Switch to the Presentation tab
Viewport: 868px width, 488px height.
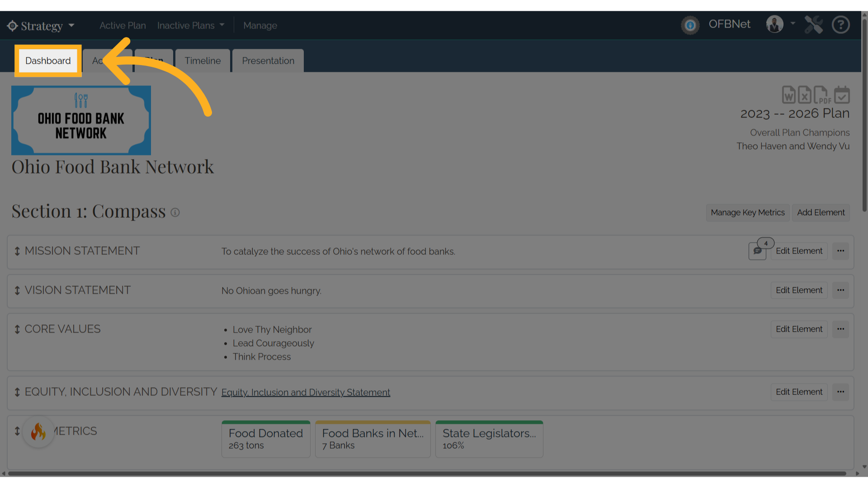tap(268, 61)
